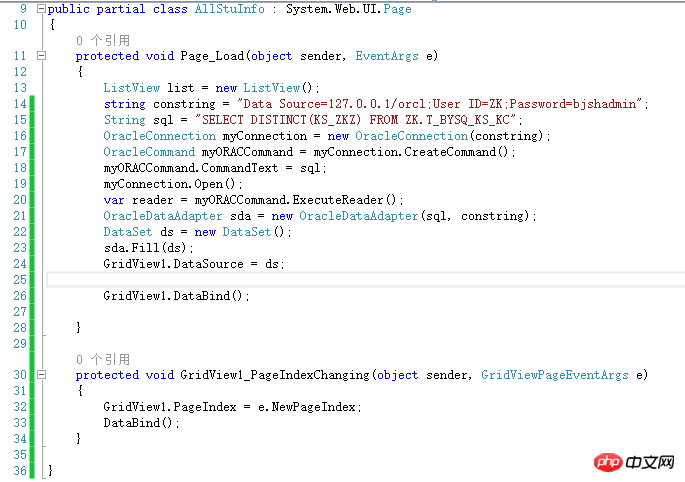Click line number 30 in the margin
The image size is (685, 482).
click(20, 375)
